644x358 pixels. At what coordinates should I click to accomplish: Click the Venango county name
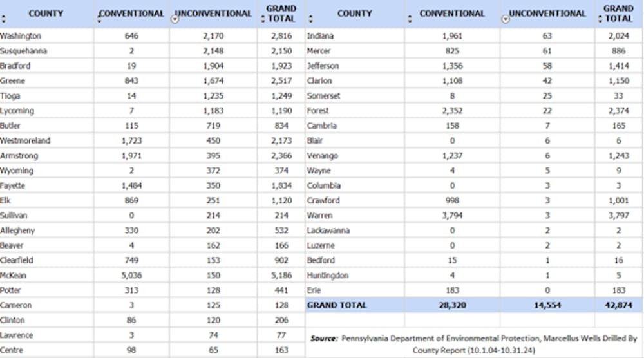(x=323, y=156)
